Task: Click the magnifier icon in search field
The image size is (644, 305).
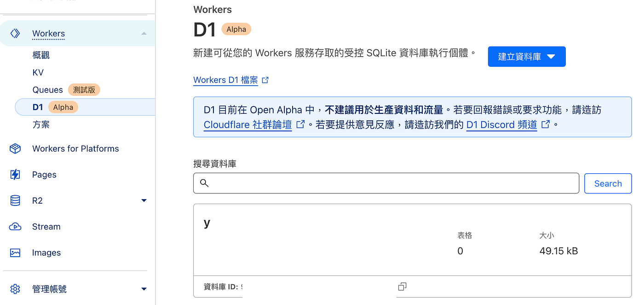Action: (x=205, y=183)
